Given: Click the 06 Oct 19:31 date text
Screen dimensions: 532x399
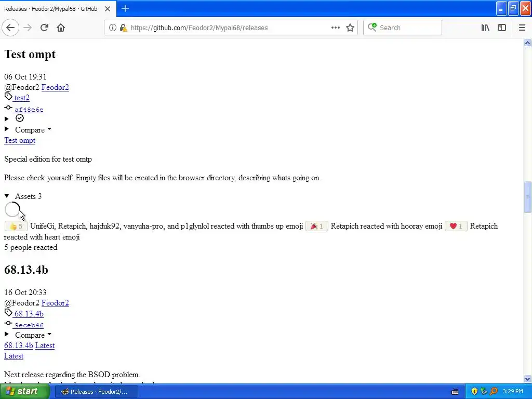Looking at the screenshot, I should point(25,77).
